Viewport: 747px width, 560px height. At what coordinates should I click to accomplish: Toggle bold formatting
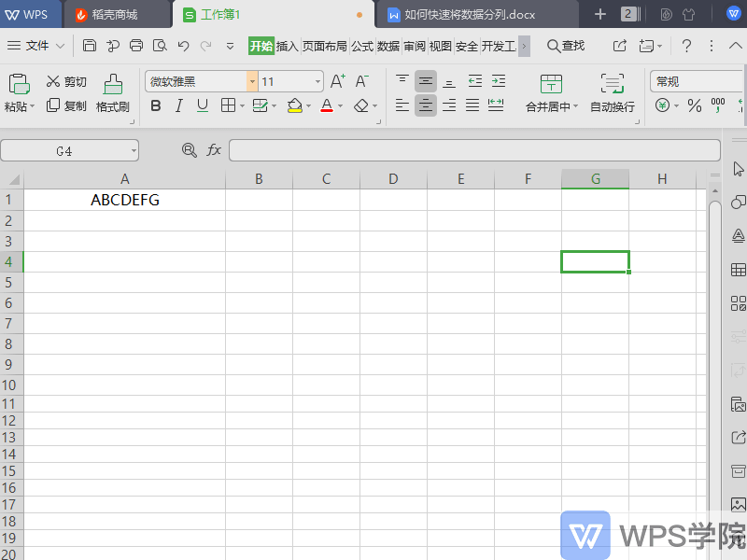coord(155,105)
